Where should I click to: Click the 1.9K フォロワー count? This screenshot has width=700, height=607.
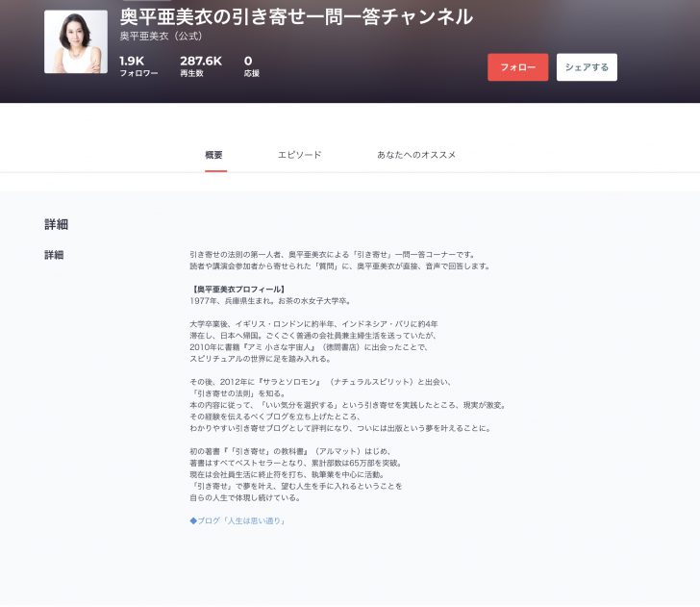(137, 66)
